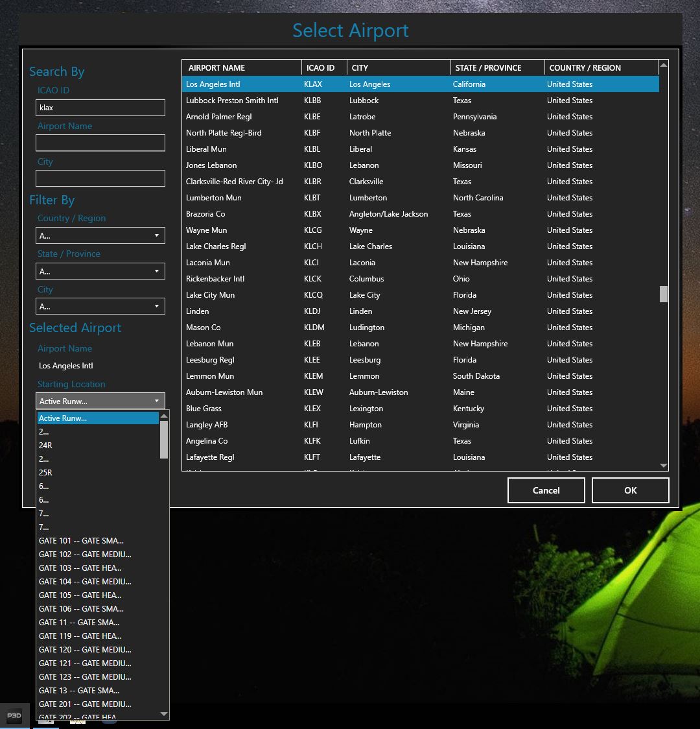The height and width of the screenshot is (729, 700).
Task: Select Lubbock Preston Smith Intl airport
Action: click(x=421, y=101)
